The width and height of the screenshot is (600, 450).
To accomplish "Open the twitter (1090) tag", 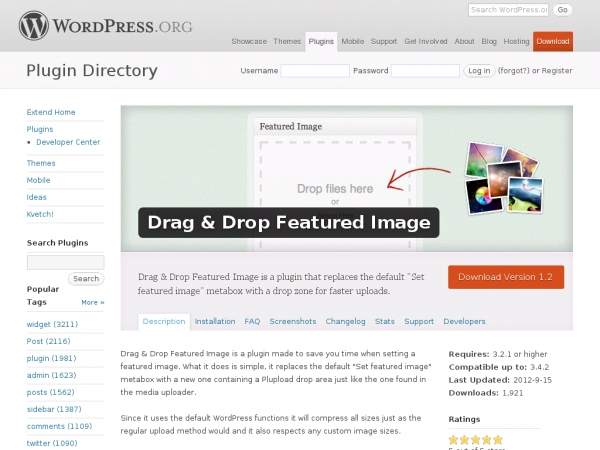I will tap(52, 443).
